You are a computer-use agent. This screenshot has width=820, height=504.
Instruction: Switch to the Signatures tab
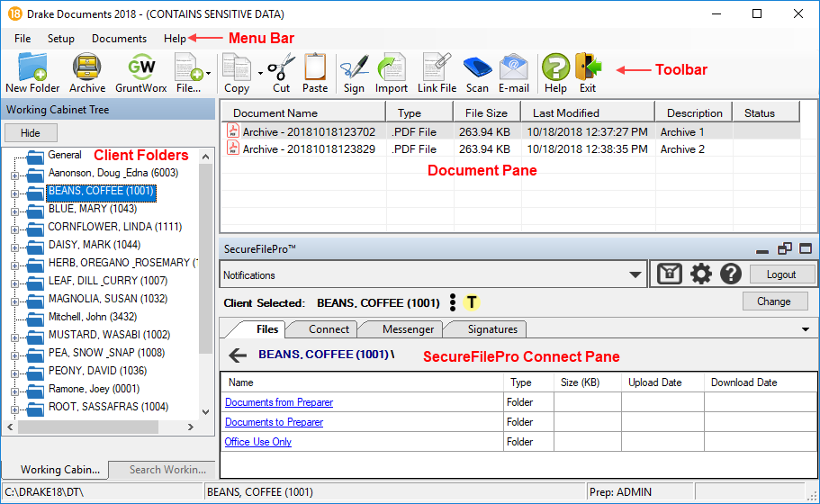click(x=491, y=329)
